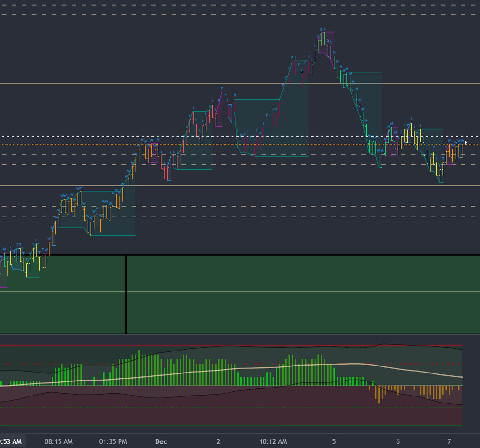The height and width of the screenshot is (448, 480).
Task: Click the black dot marker near the price peak
Action: [x=302, y=71]
